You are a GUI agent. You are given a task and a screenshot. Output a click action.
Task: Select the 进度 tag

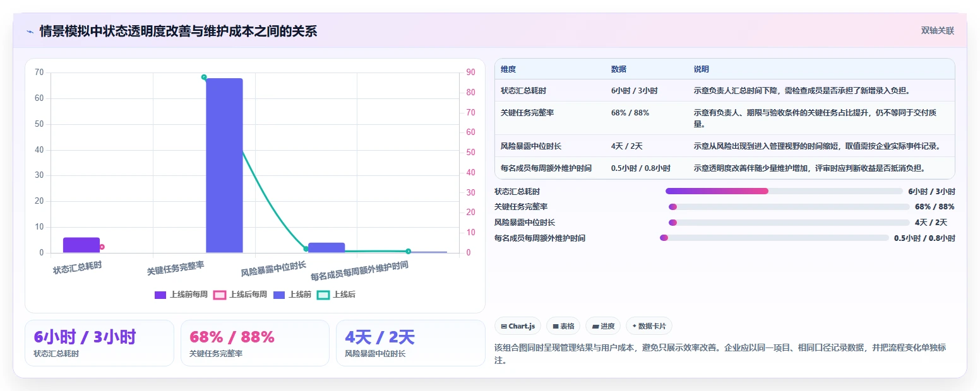[x=603, y=326]
